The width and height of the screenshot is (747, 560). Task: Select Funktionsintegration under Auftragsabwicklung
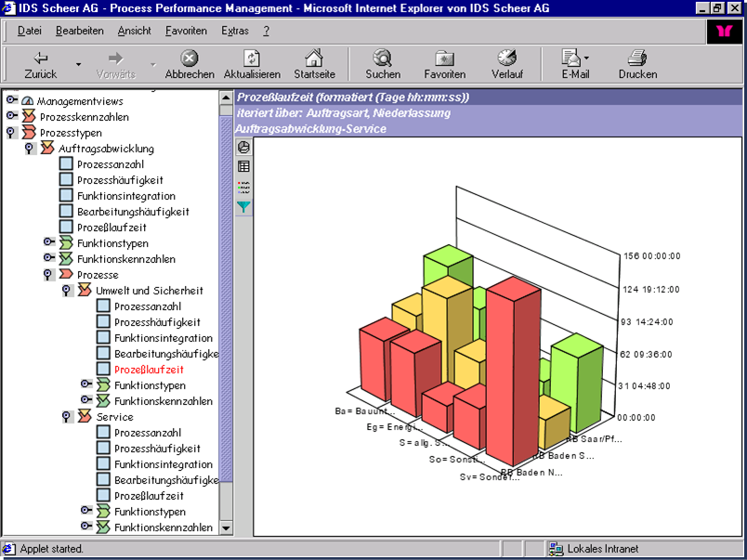click(x=126, y=196)
